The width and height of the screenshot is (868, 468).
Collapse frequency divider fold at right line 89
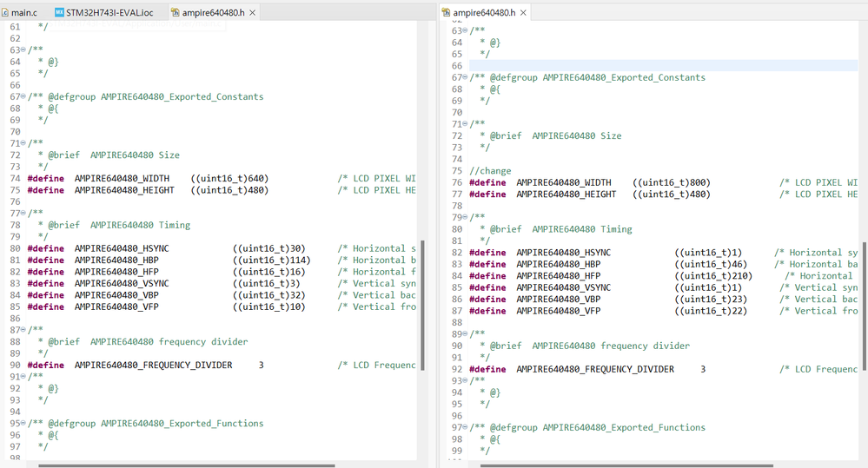tap(465, 334)
